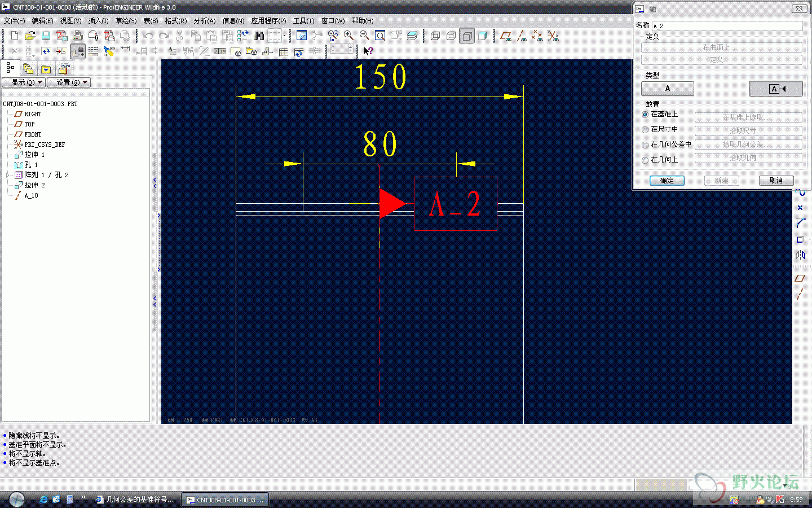Click the 确定 button in the axis dialog
This screenshot has height=508, width=812.
pyautogui.click(x=667, y=181)
